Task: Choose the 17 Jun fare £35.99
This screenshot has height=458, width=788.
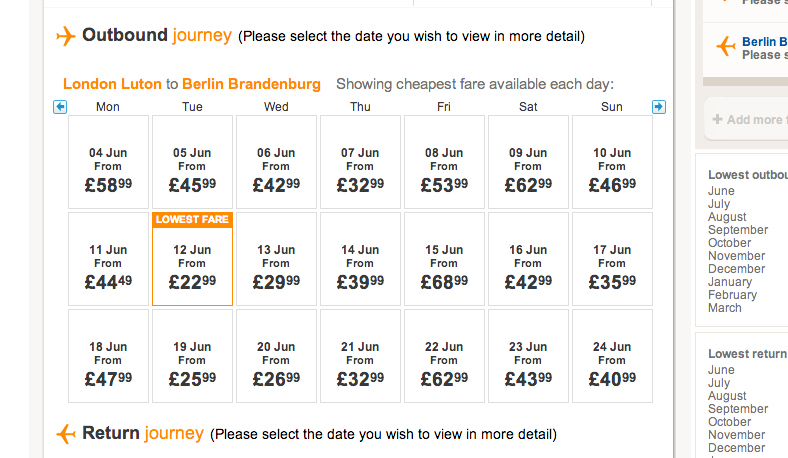Action: pyautogui.click(x=612, y=265)
